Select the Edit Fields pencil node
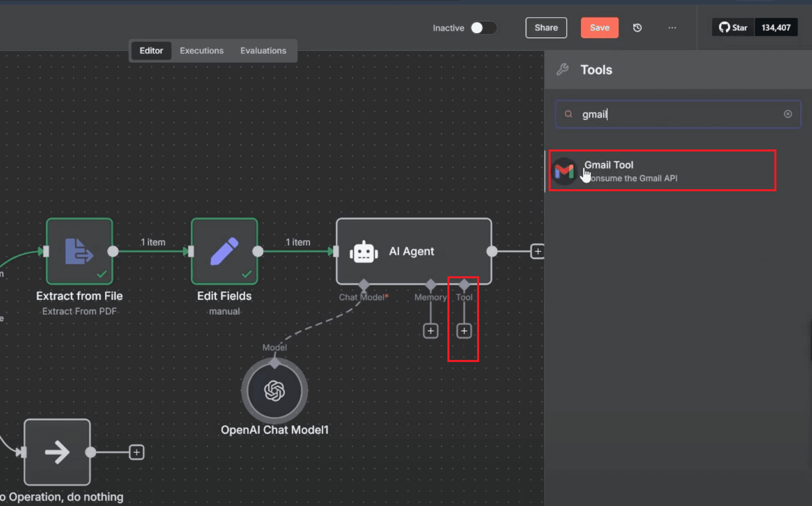Image resolution: width=812 pixels, height=506 pixels. [225, 251]
